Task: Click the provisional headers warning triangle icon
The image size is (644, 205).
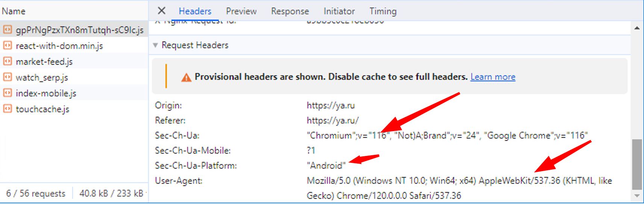Action: 186,78
